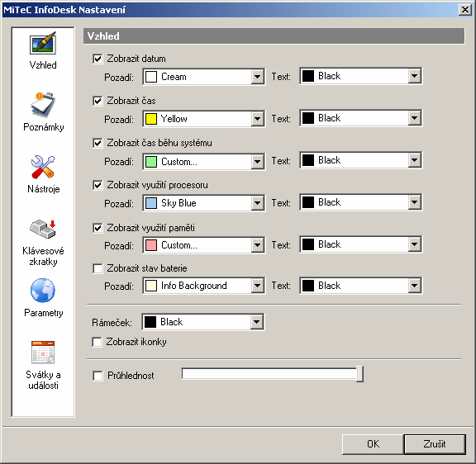The image size is (476, 464).
Task: Select the Nástroje label in sidebar
Action: 44,189
